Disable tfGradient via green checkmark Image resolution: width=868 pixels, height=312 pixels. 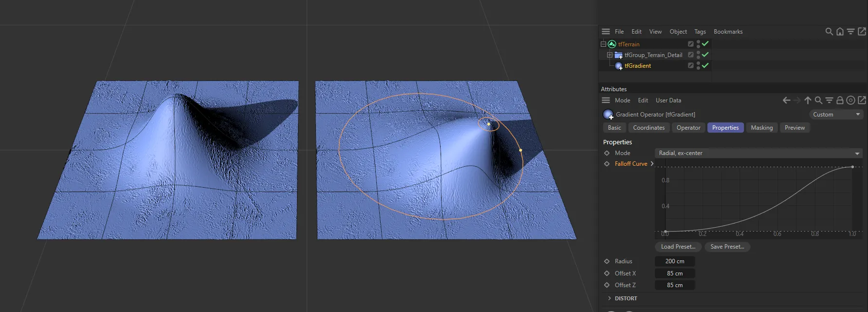click(705, 65)
